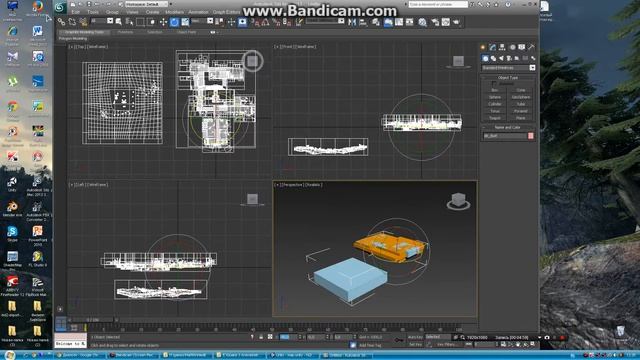Click the Plane primitive button
This screenshot has height=360, width=640.
click(x=521, y=118)
